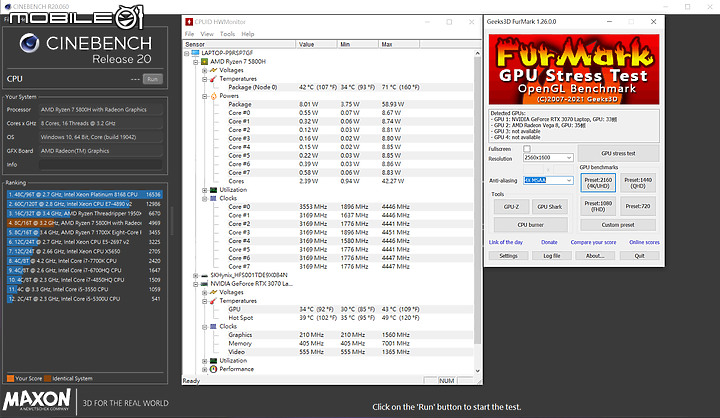Screen dimensions: 720x418
Task: Click the SKHynix drive icon
Action: tap(204, 275)
